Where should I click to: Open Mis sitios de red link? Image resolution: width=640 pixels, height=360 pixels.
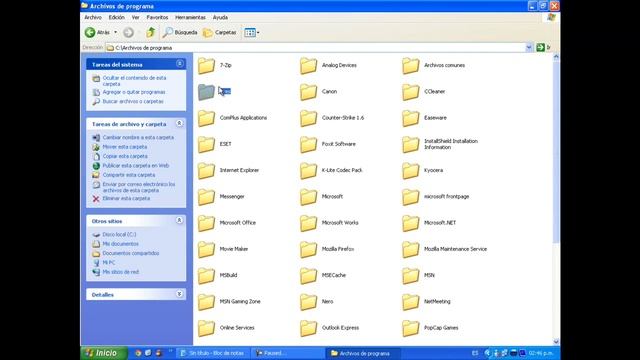[x=120, y=272]
